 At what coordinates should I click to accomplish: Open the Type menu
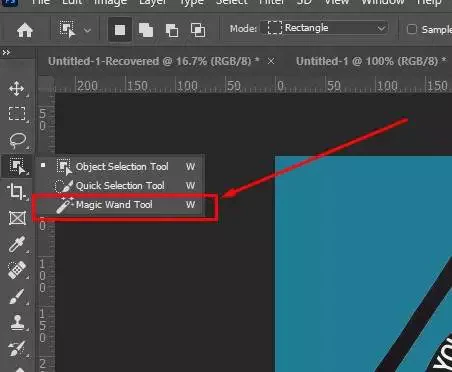[191, 2]
